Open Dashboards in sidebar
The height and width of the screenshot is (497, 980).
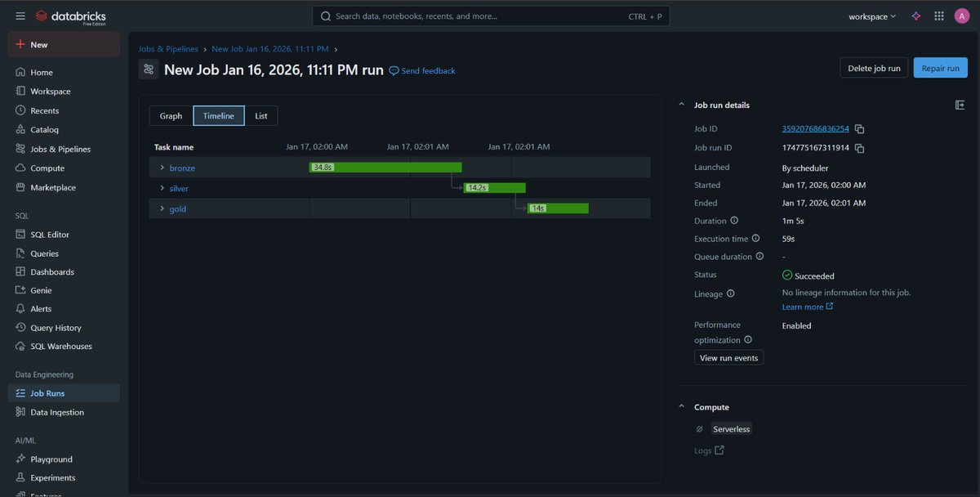click(65, 271)
